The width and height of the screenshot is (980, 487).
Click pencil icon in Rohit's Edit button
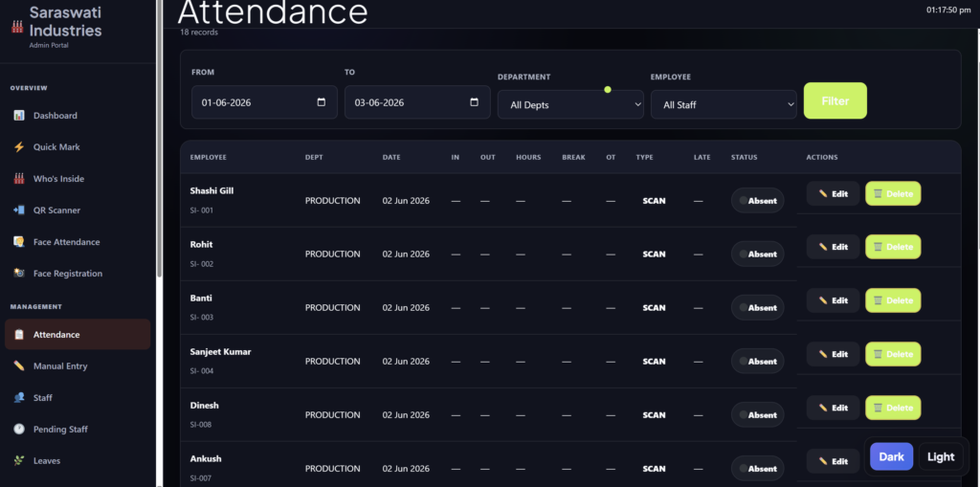coord(823,247)
